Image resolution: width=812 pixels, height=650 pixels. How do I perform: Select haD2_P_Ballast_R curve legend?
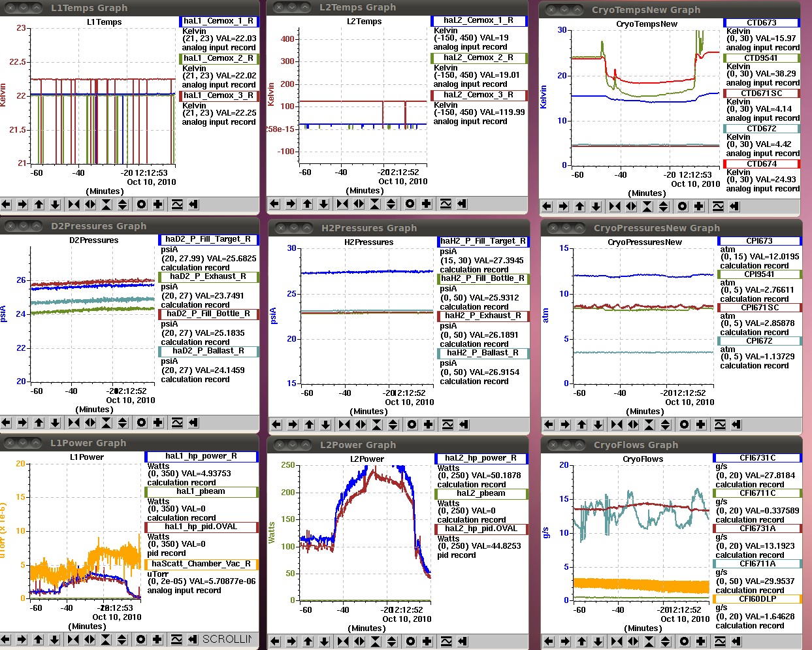[208, 351]
